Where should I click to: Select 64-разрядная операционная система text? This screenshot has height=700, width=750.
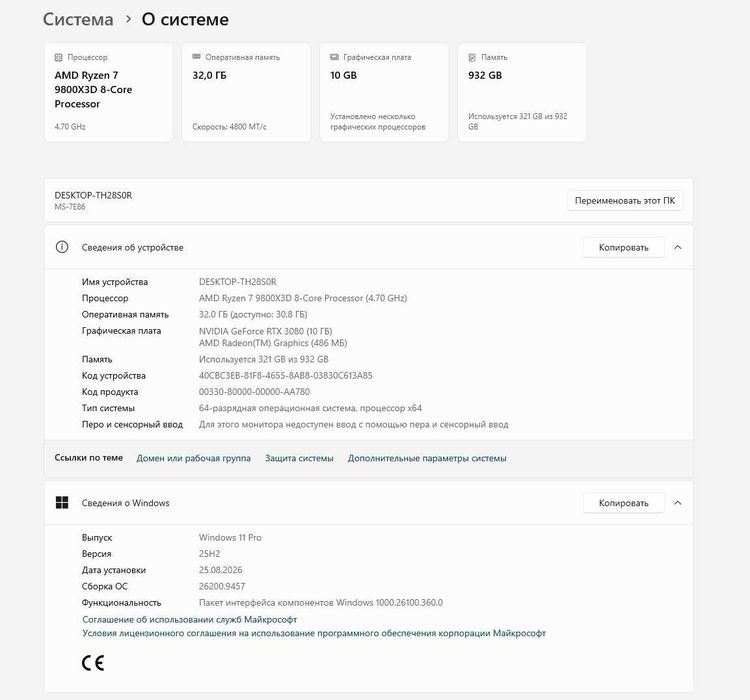click(x=310, y=408)
